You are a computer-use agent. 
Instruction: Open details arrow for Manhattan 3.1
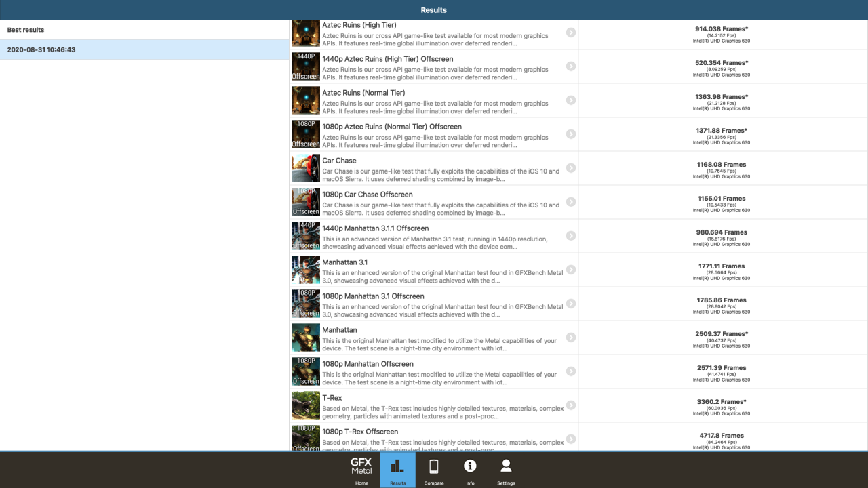571,270
